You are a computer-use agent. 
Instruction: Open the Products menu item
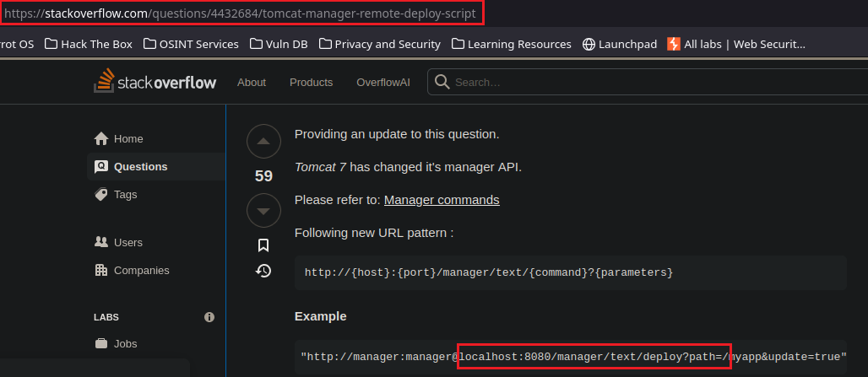tap(311, 82)
